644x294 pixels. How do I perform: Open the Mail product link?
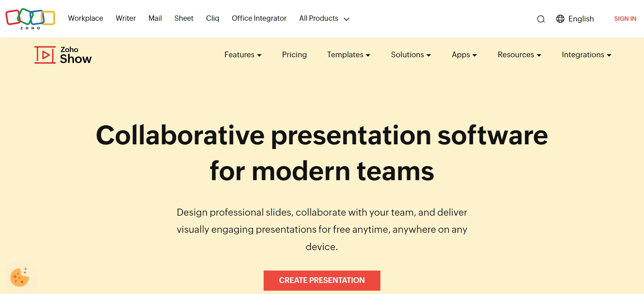click(155, 18)
